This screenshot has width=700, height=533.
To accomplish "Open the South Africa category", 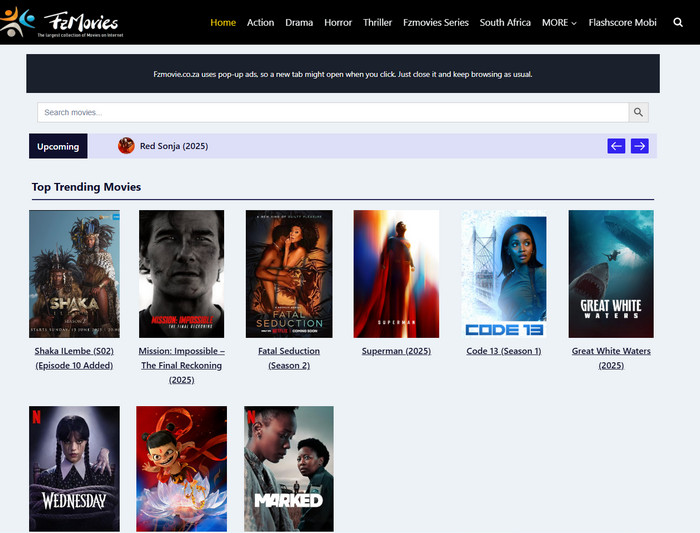I will pyautogui.click(x=505, y=22).
